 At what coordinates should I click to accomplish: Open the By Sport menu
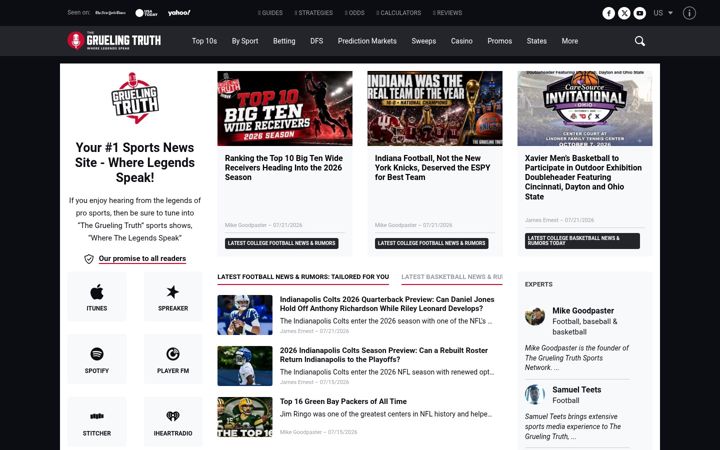245,41
